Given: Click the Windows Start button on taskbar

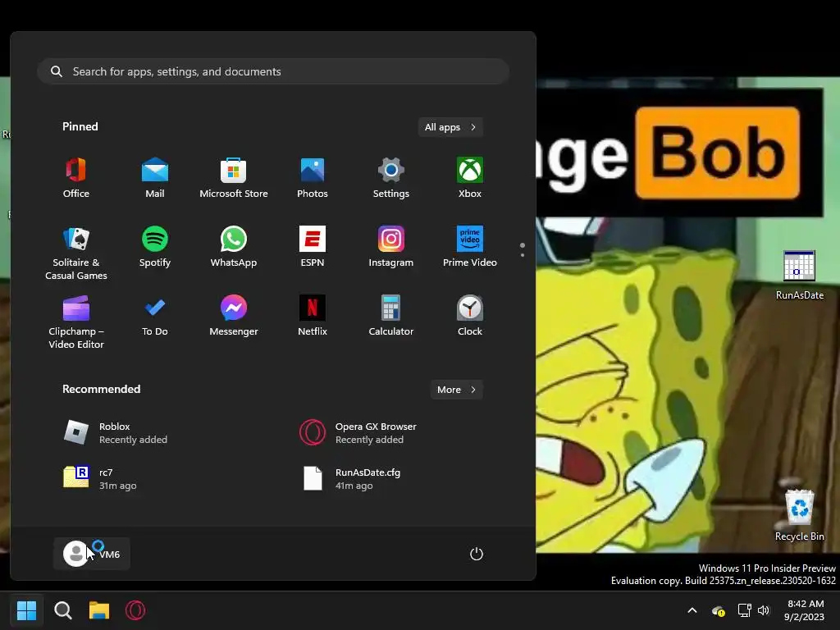Looking at the screenshot, I should point(26,610).
